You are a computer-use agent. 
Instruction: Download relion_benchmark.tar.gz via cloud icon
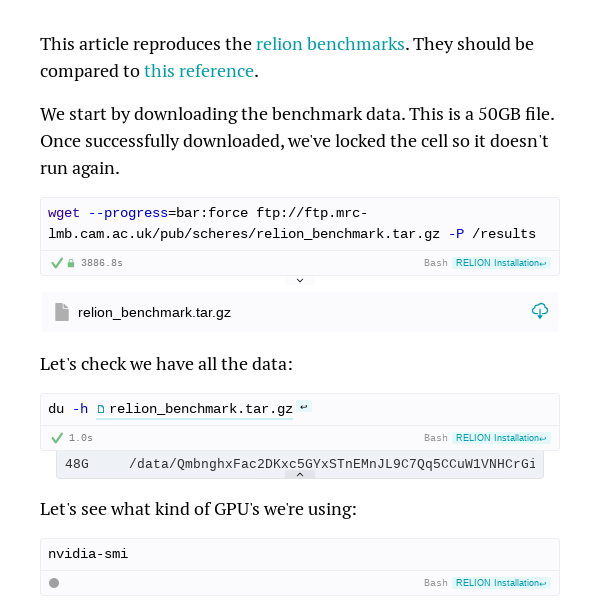pos(540,311)
